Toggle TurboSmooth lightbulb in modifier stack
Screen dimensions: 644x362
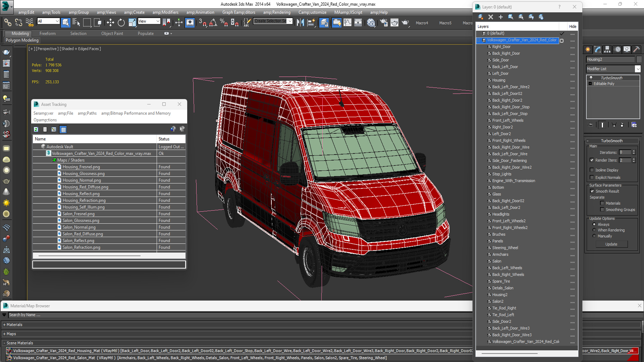coord(591,78)
